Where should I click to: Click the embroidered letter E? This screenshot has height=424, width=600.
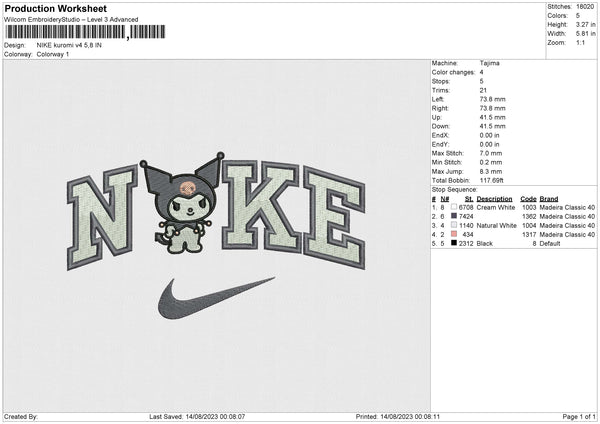point(335,218)
